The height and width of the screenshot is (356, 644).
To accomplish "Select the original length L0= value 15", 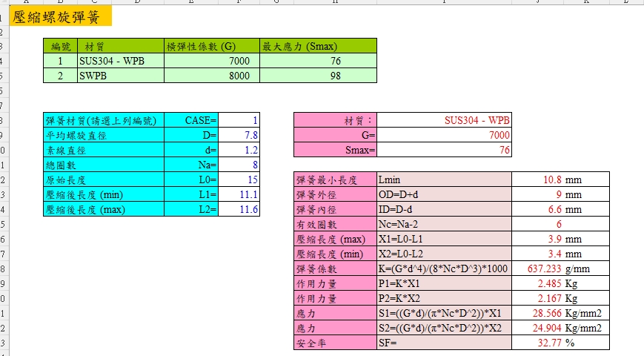I will coord(240,180).
